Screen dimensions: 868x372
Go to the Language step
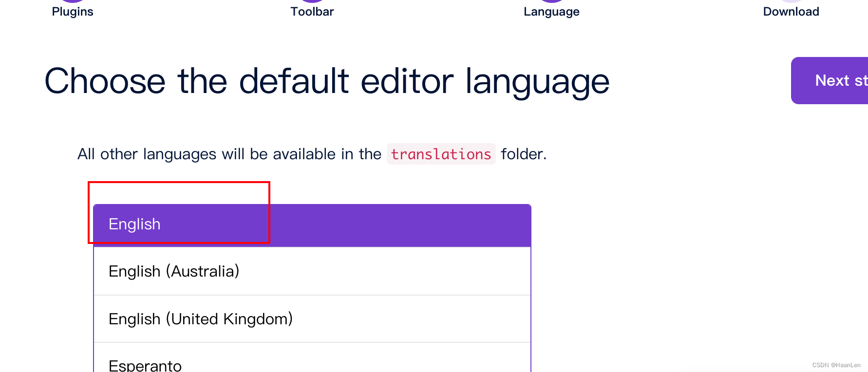click(551, 11)
